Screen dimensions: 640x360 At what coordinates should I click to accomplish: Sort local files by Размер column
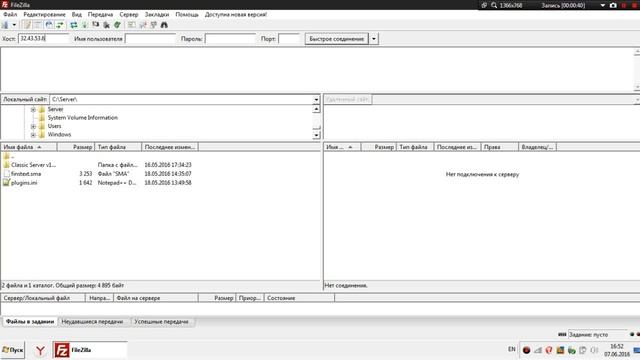(x=76, y=147)
